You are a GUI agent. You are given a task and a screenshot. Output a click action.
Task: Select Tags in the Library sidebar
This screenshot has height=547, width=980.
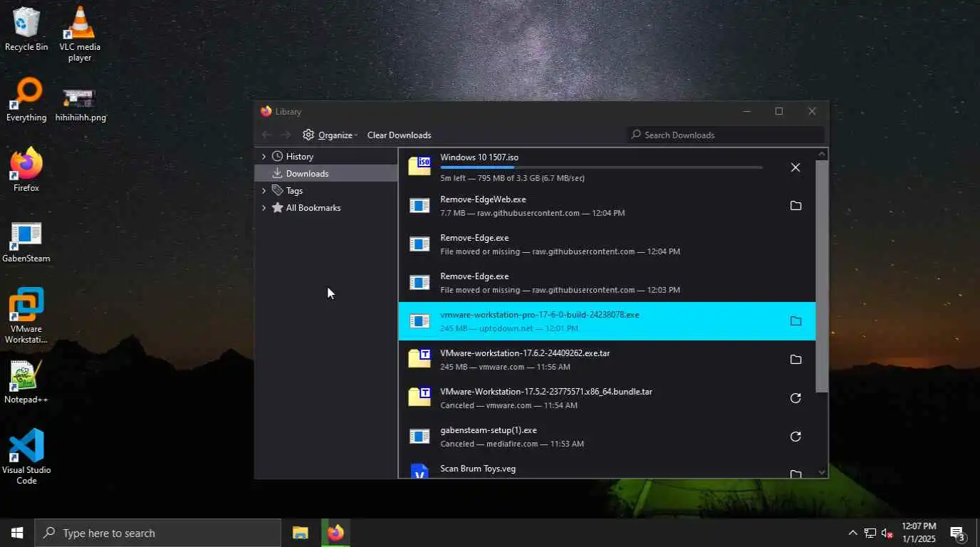coord(294,190)
